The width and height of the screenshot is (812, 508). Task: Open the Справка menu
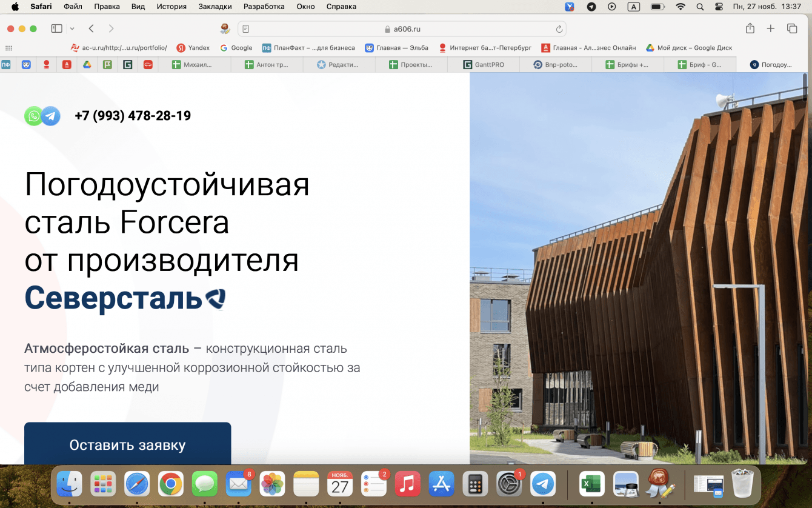pyautogui.click(x=341, y=7)
